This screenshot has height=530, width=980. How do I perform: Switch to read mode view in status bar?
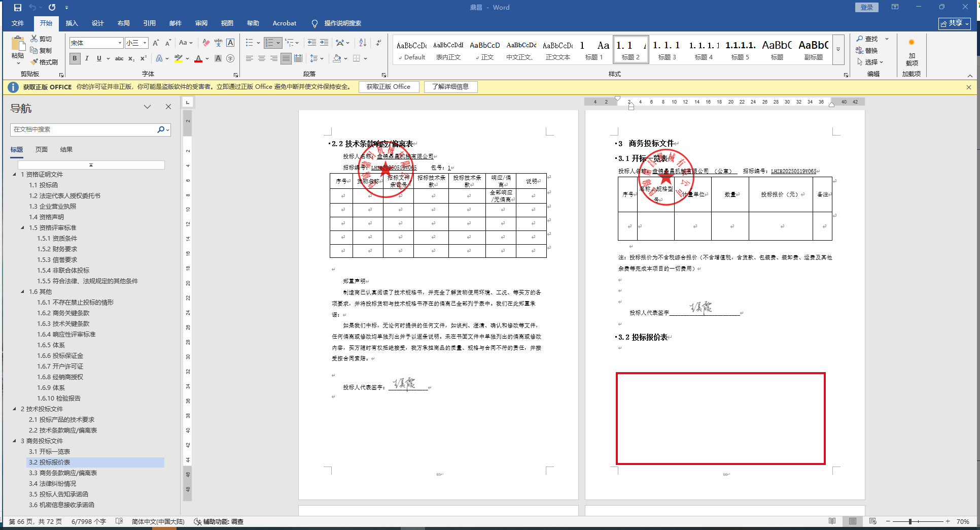(832, 521)
